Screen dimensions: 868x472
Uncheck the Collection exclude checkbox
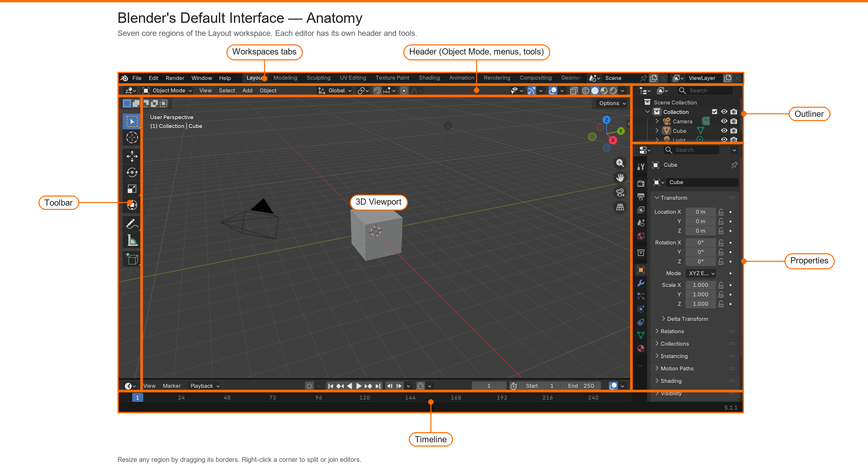[714, 112]
